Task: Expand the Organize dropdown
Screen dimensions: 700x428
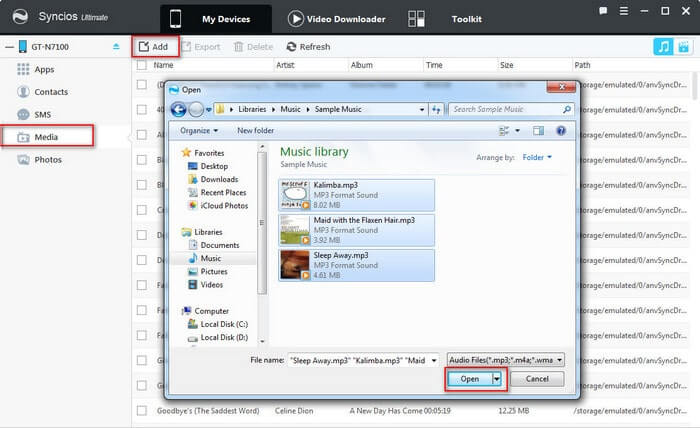Action: pos(199,130)
